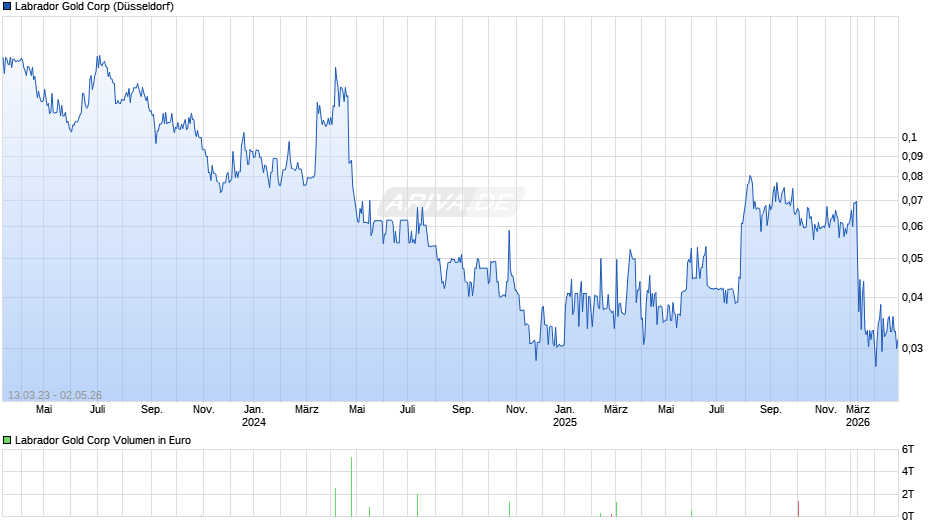The height and width of the screenshot is (526, 940).
Task: Click the 'Jan. 2024' time axis label
Action: pyautogui.click(x=254, y=416)
